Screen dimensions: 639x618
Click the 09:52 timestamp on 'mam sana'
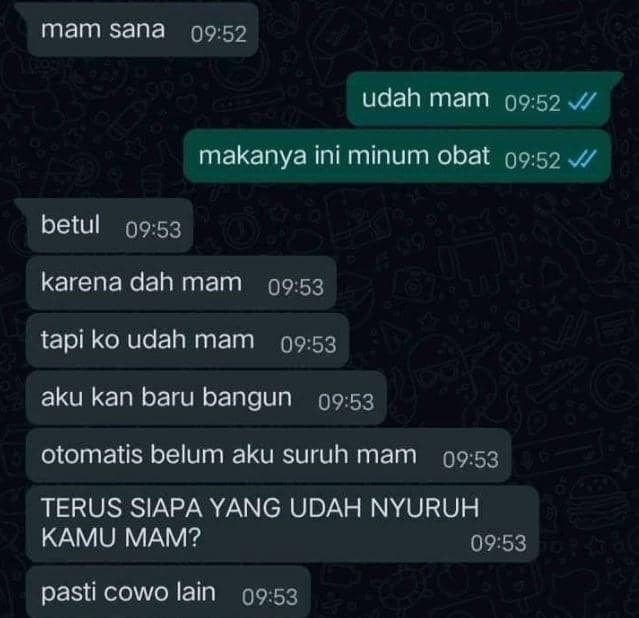tap(219, 34)
